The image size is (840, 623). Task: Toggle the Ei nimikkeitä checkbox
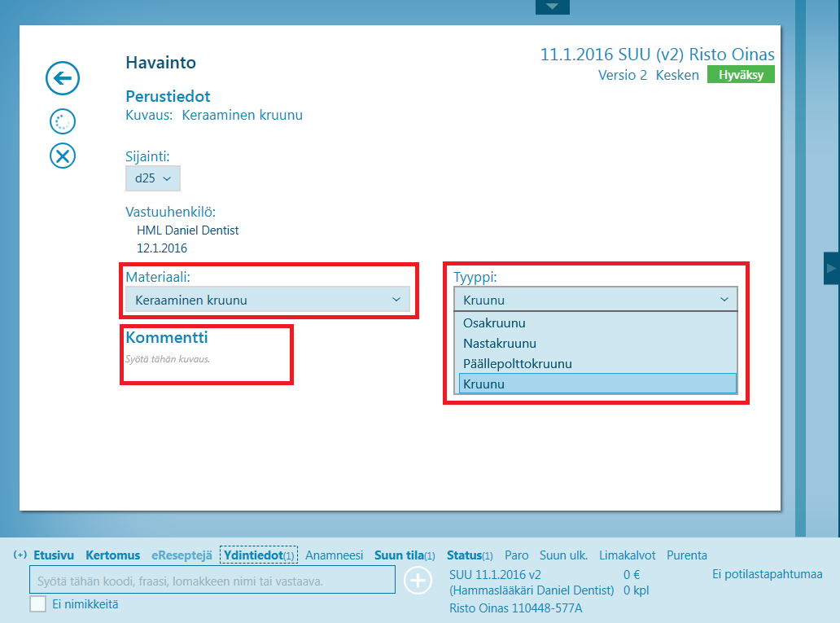coord(37,604)
